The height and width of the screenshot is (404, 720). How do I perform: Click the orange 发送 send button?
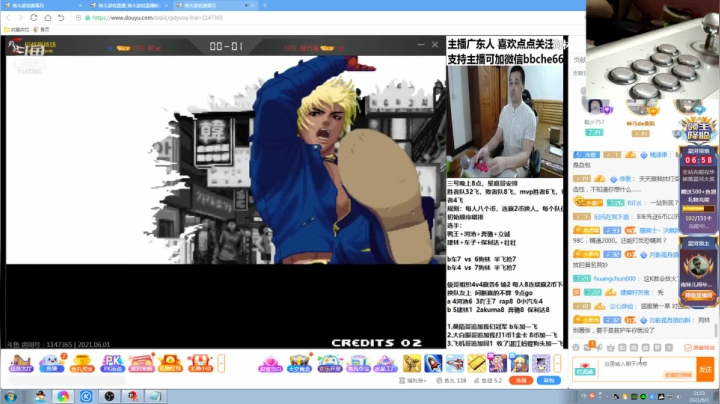[x=705, y=369]
